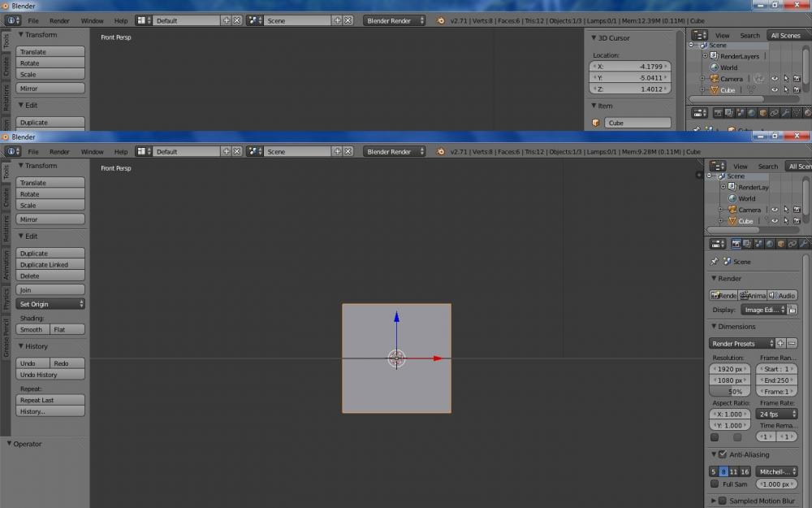Collapse 3D Cursor panel in back window
The width and height of the screenshot is (812, 508).
(594, 38)
